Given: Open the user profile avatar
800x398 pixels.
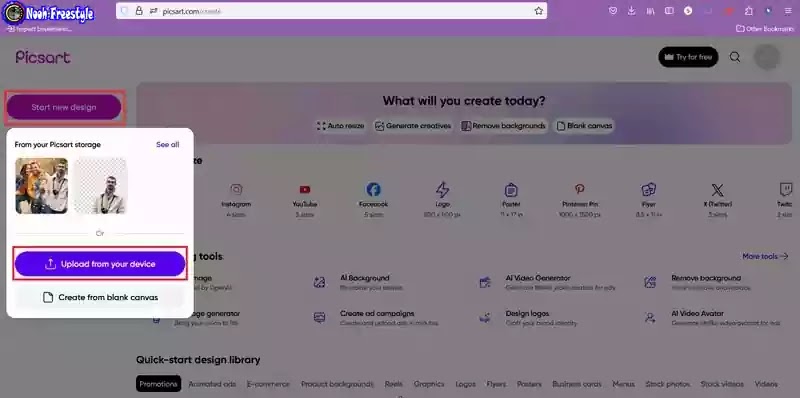Looking at the screenshot, I should point(767,57).
